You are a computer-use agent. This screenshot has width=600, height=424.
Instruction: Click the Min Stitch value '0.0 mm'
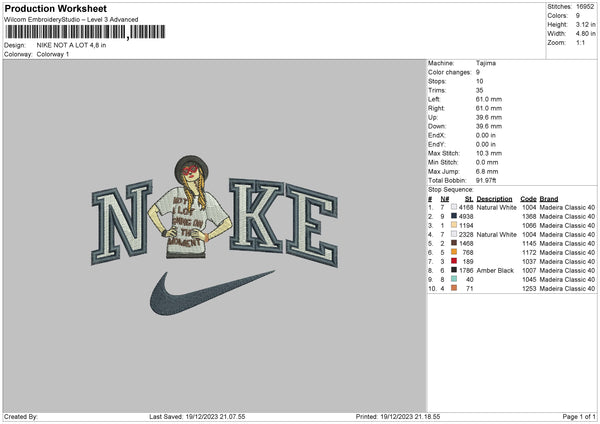click(487, 162)
